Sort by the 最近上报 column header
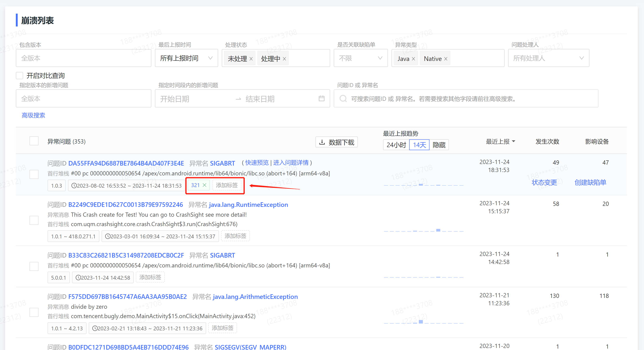Image resolution: width=644 pixels, height=350 pixels. click(x=497, y=142)
